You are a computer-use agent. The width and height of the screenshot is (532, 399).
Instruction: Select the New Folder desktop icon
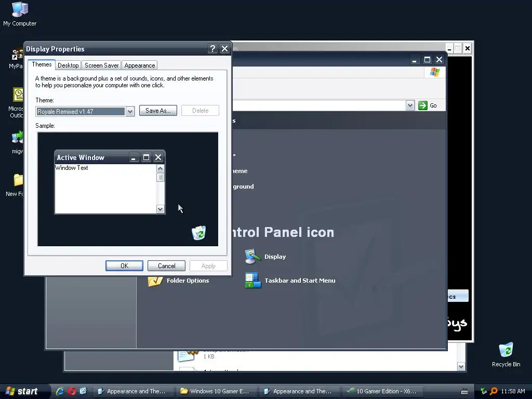15,184
